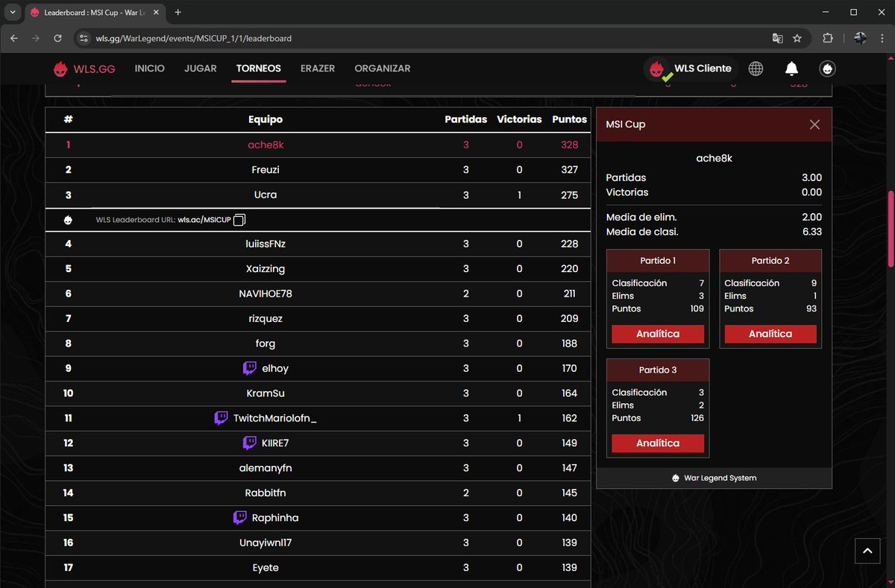Select the Rabbitfn team row
The image size is (895, 588).
coord(318,493)
